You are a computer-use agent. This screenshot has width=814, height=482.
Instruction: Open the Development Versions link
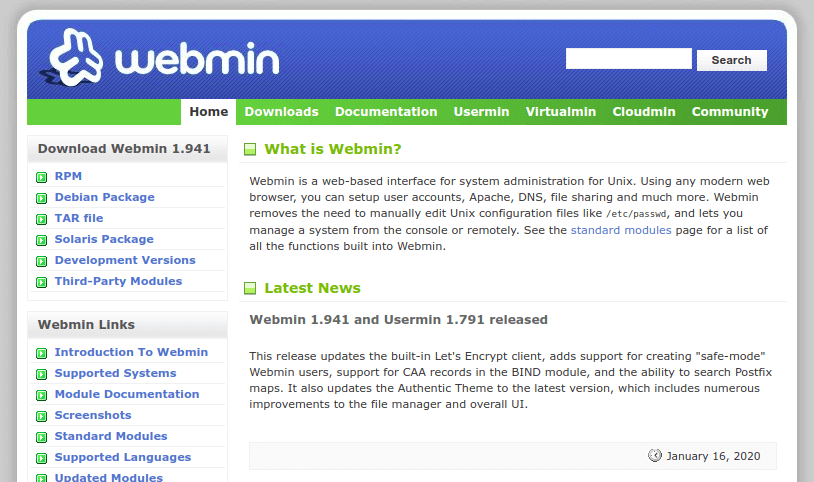(x=125, y=260)
